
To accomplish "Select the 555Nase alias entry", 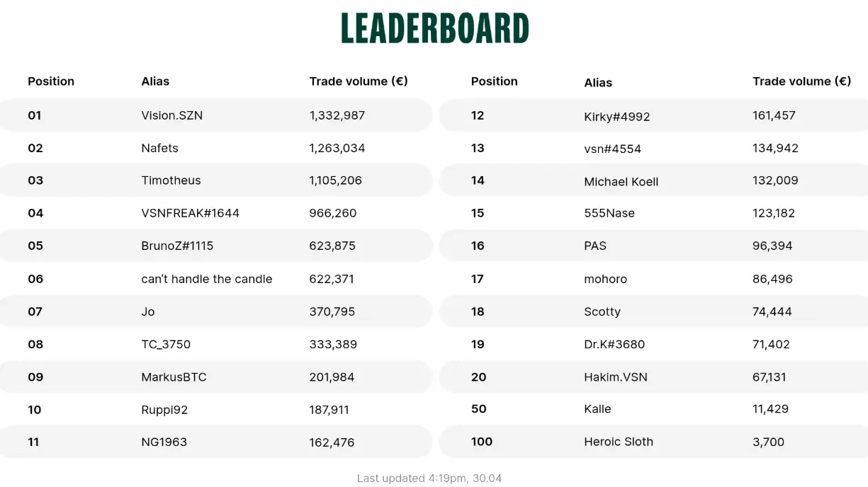I will (x=609, y=213).
